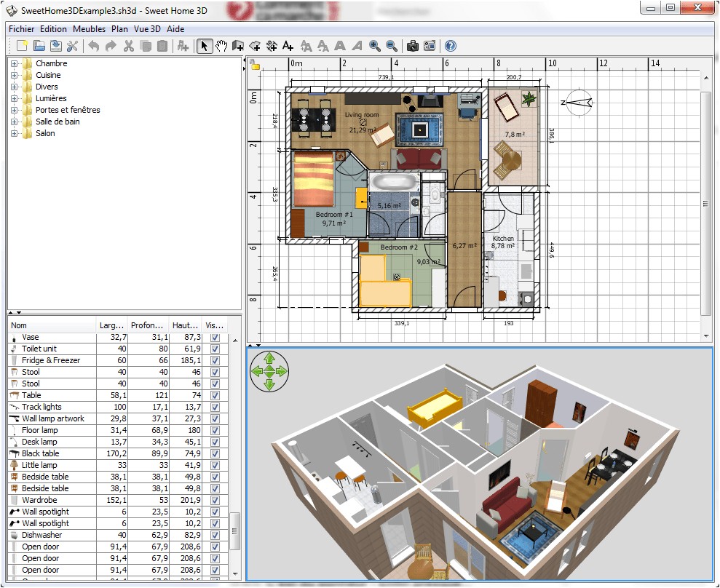This screenshot has width=720, height=588.
Task: Create a photo of the 3D view
Action: (412, 45)
